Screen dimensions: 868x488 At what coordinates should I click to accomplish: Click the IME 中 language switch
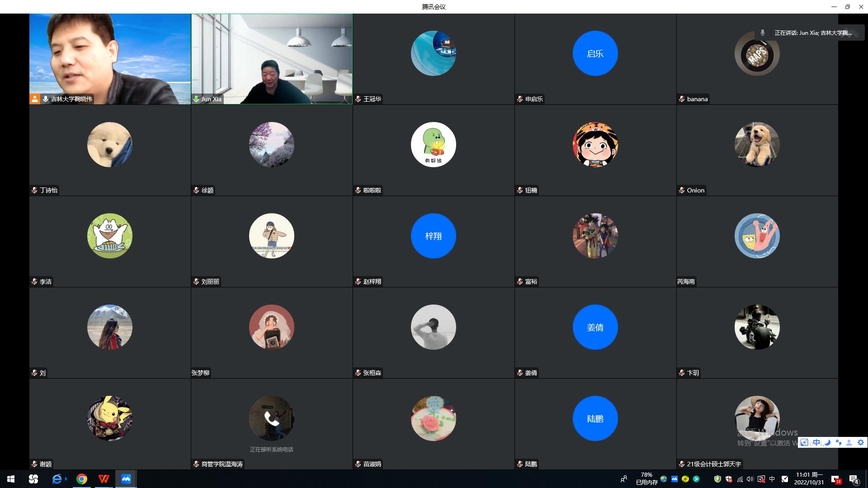(x=816, y=442)
